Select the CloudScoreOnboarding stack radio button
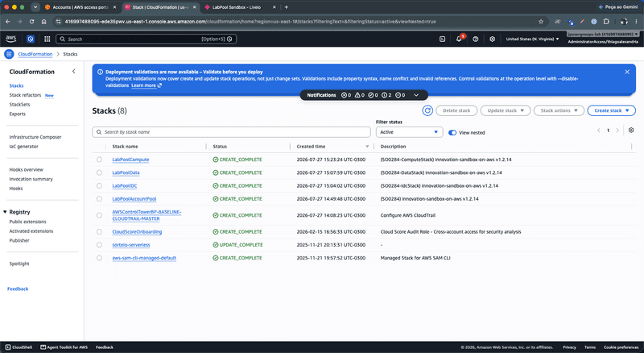This screenshot has height=353, width=644. pos(99,231)
